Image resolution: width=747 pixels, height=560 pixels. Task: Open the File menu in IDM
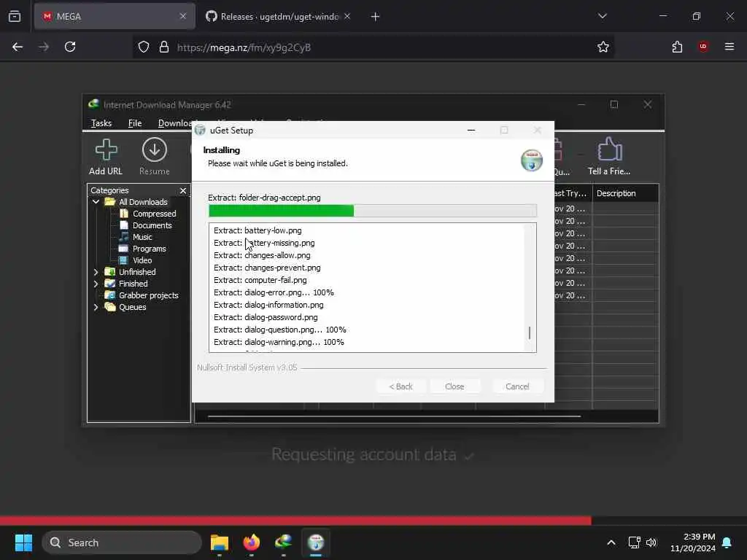[135, 123]
